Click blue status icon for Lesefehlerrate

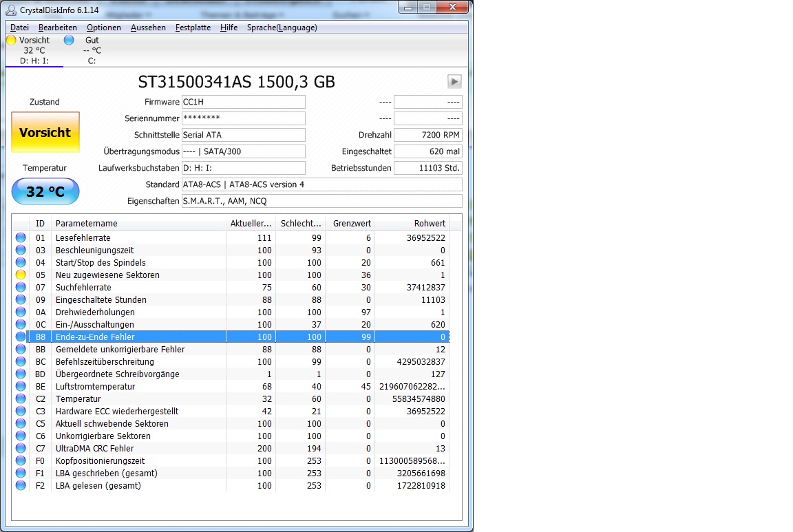[x=21, y=237]
